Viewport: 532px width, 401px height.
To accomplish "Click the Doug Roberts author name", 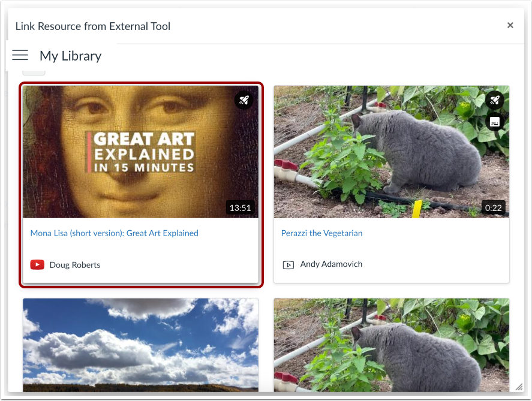I will 75,265.
